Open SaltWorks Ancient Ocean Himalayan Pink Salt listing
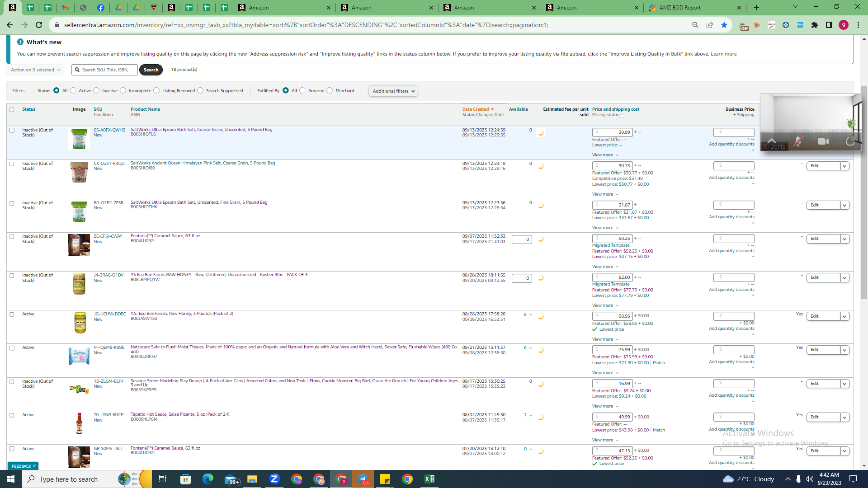This screenshot has width=868, height=488. (x=203, y=163)
